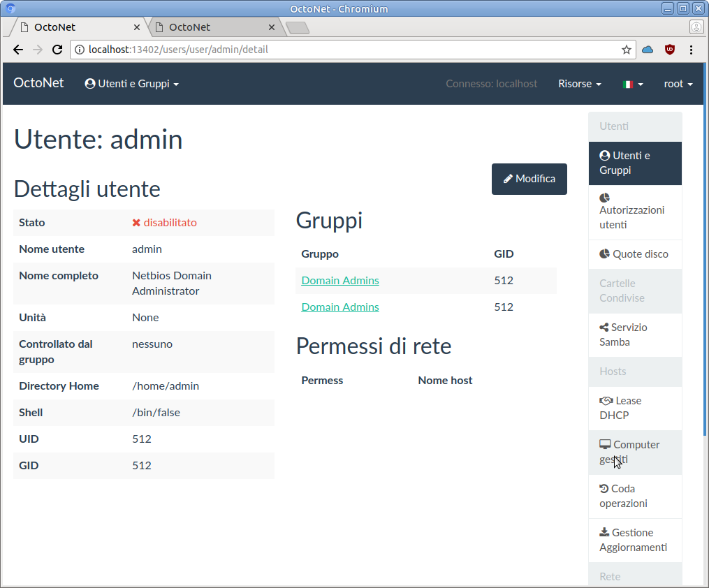
Task: Open Lease DHCP in the sidebar
Action: click(635, 408)
